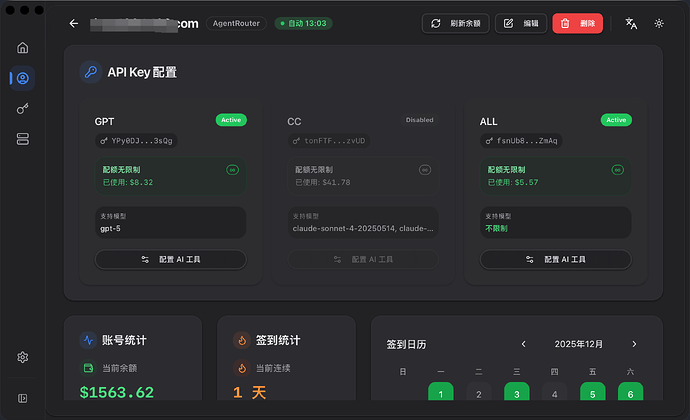
Task: Copy CC key tonFTF...zvUD
Action: pyautogui.click(x=329, y=141)
